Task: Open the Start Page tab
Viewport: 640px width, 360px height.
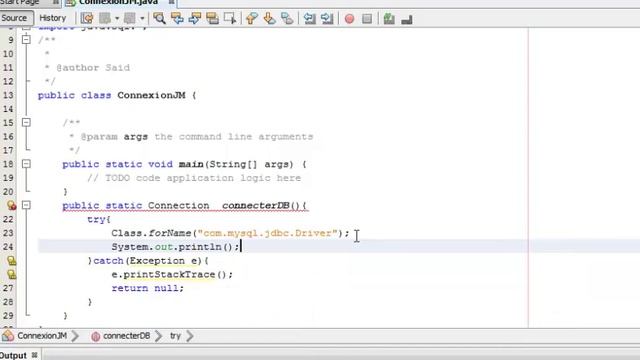Action: pos(20,2)
